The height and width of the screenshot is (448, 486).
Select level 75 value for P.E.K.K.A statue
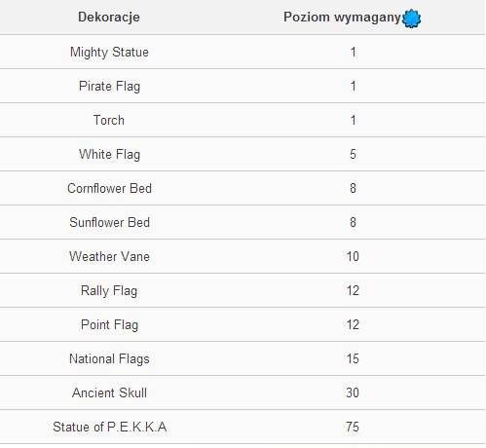coord(353,427)
